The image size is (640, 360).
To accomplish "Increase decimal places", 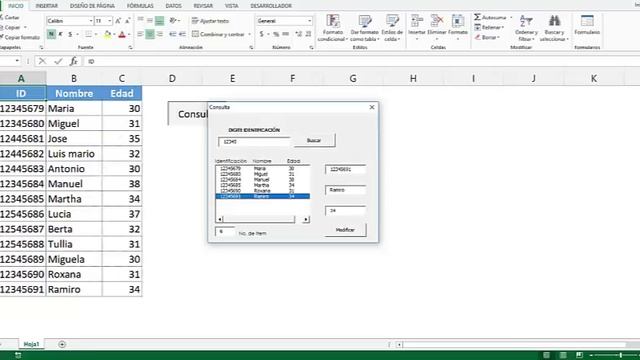I will coord(298,34).
